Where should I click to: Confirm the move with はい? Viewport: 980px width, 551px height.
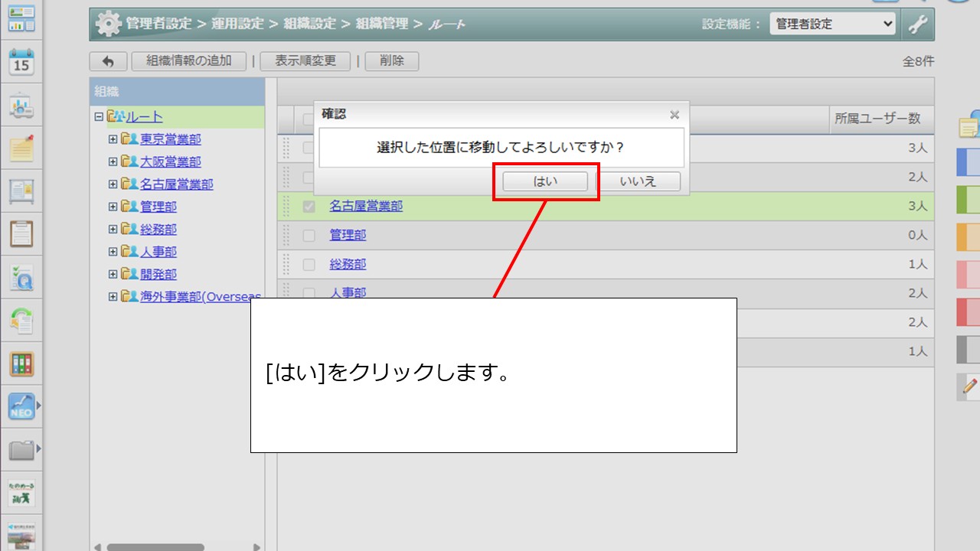[545, 181]
